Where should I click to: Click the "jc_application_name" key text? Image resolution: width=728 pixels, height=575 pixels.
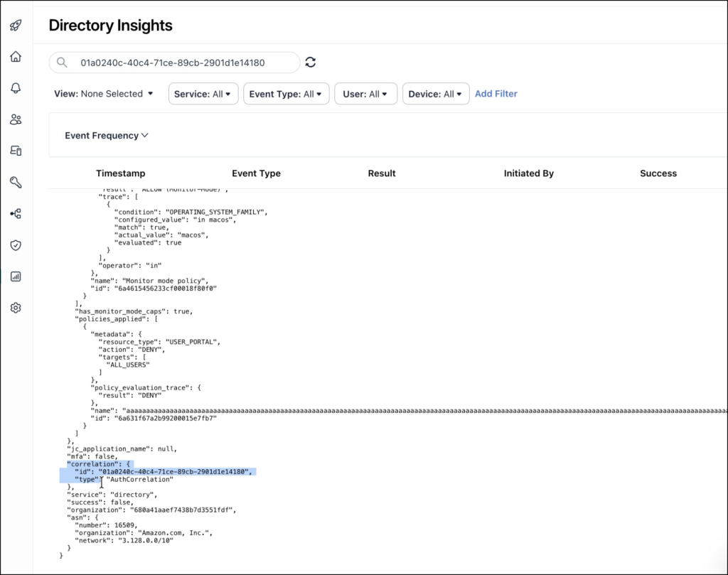tap(109, 448)
